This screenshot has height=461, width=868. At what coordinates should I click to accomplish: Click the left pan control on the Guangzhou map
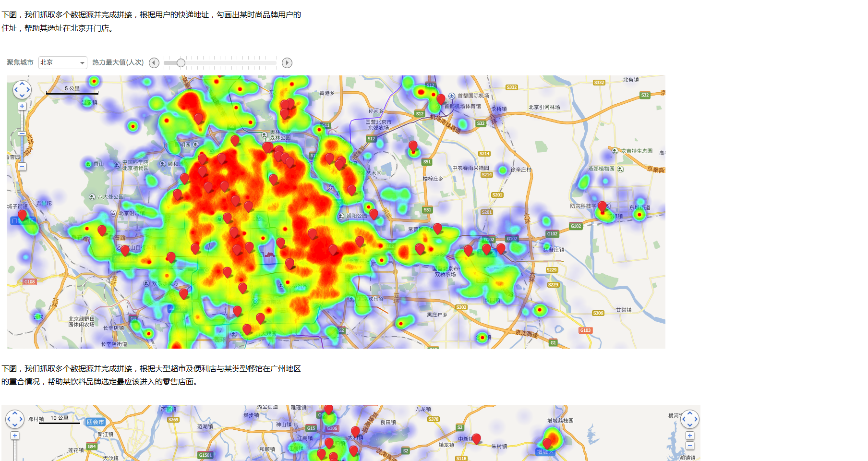coord(14,419)
